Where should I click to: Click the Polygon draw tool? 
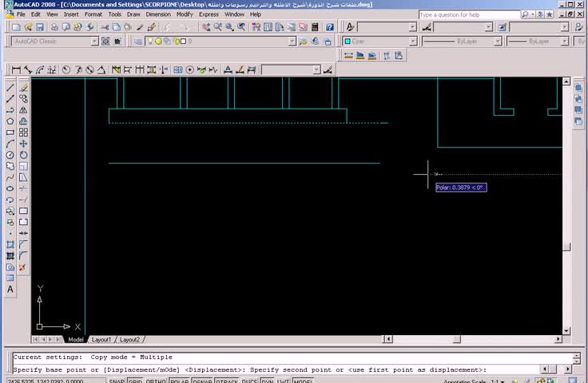coord(10,121)
